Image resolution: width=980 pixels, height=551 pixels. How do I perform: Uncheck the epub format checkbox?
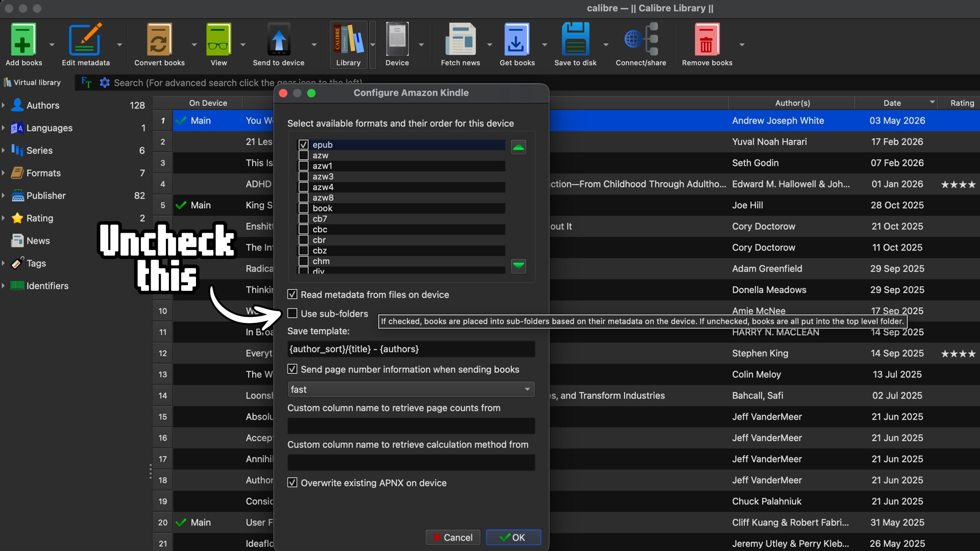(303, 145)
